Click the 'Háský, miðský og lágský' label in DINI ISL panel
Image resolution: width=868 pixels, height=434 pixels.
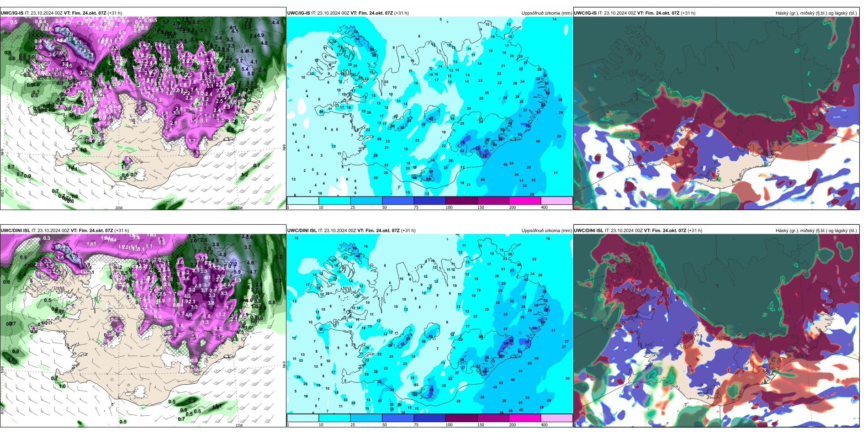coord(816,231)
